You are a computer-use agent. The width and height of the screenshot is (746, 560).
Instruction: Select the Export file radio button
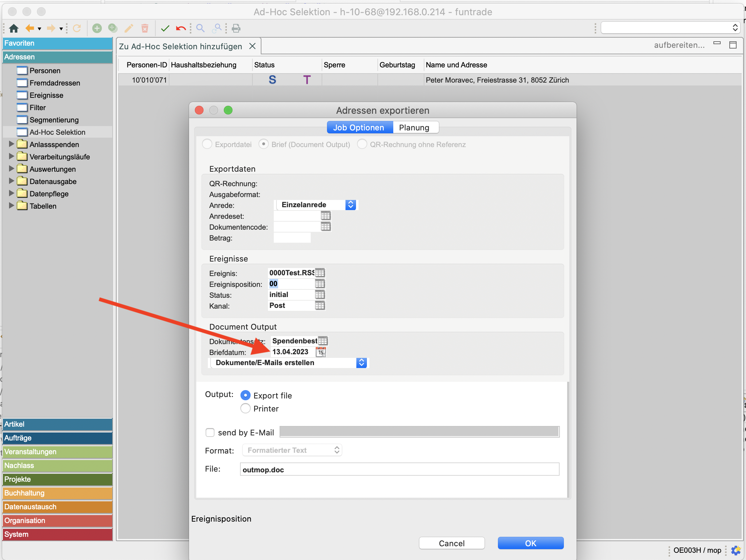(x=246, y=395)
